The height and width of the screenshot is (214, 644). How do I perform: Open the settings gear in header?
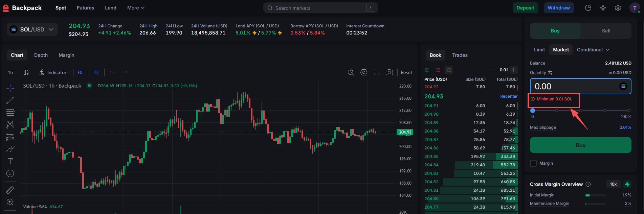[x=618, y=8]
